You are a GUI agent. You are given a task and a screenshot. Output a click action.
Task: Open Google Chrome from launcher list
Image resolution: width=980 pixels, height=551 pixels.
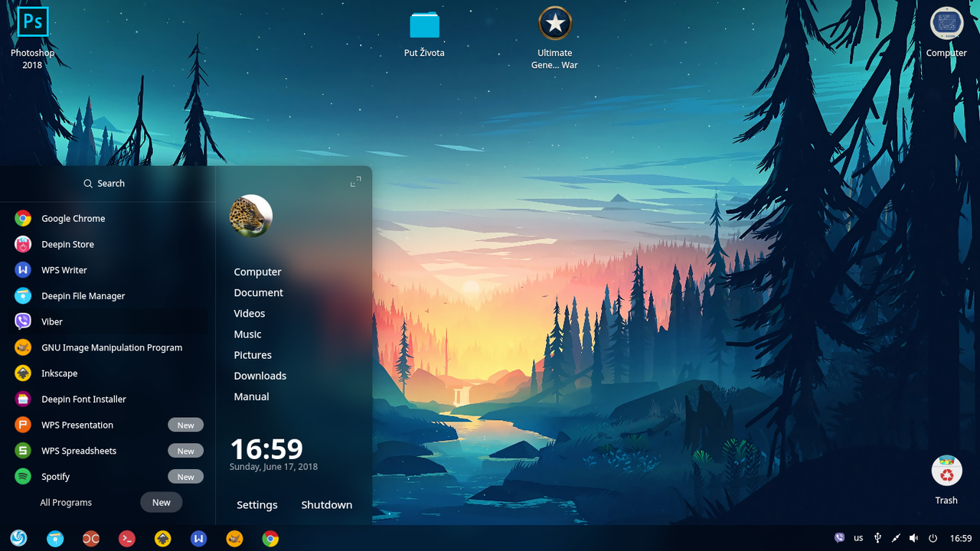108,218
